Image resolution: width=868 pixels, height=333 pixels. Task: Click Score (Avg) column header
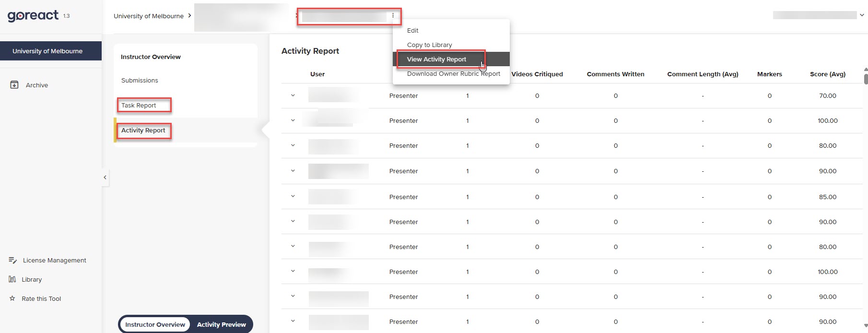point(828,74)
